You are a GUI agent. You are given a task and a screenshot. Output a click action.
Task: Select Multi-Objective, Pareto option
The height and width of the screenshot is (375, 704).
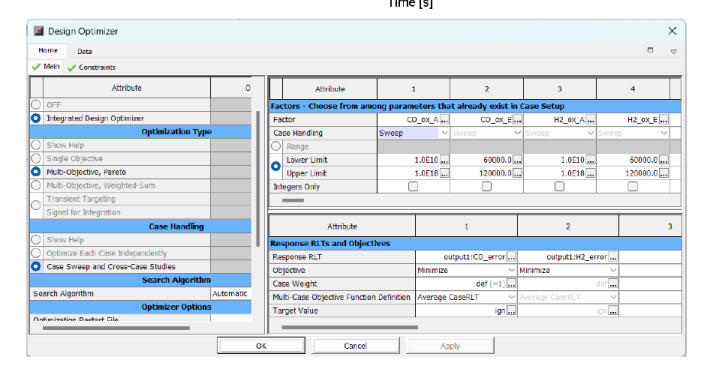click(36, 172)
